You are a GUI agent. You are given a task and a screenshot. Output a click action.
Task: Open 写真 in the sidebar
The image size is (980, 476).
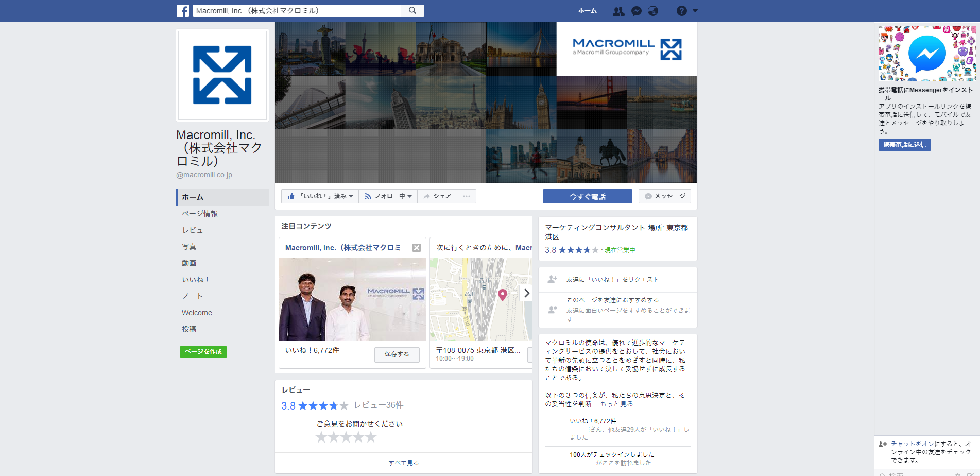point(189,247)
